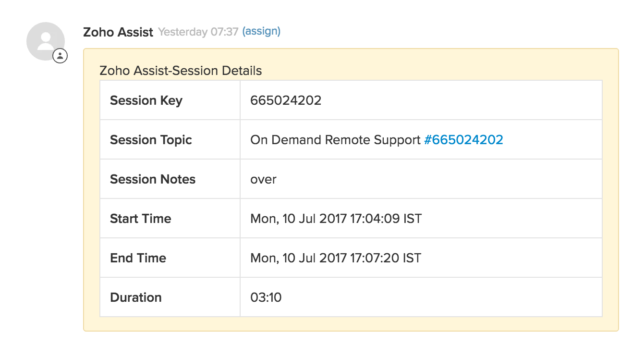Click the Session Topic label cell
Image resolution: width=644 pixels, height=358 pixels.
click(x=151, y=140)
